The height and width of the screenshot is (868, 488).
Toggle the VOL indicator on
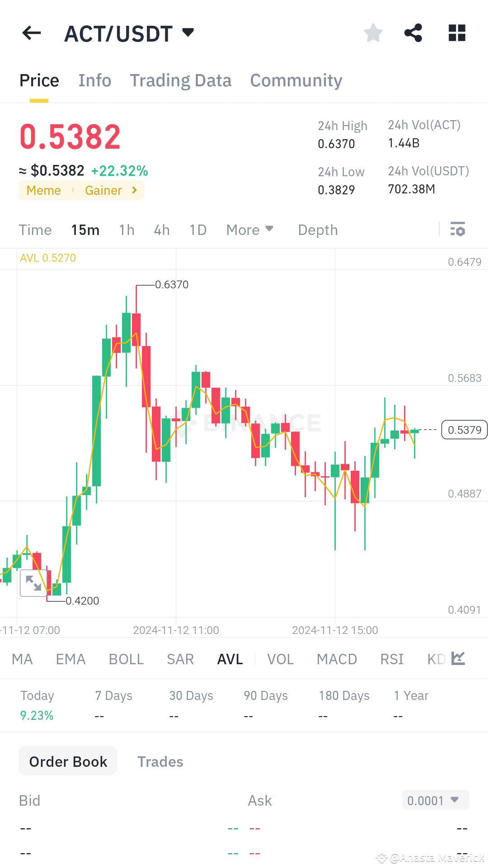click(280, 659)
